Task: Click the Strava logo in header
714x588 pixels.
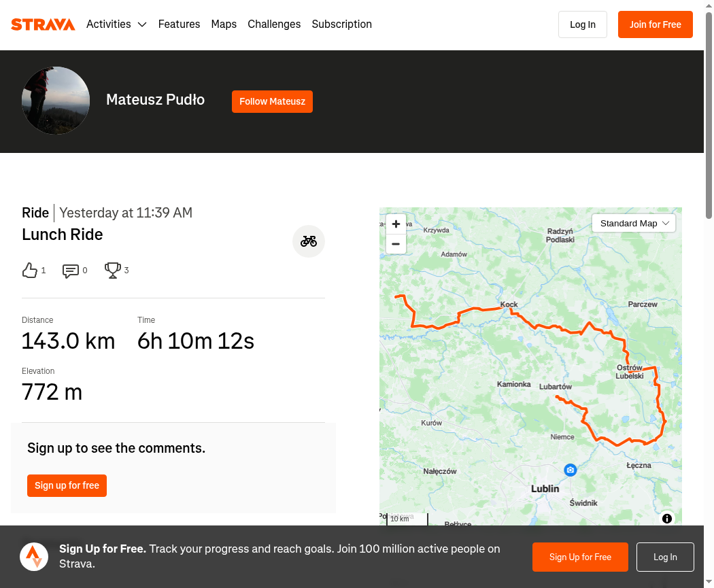Action: (43, 24)
